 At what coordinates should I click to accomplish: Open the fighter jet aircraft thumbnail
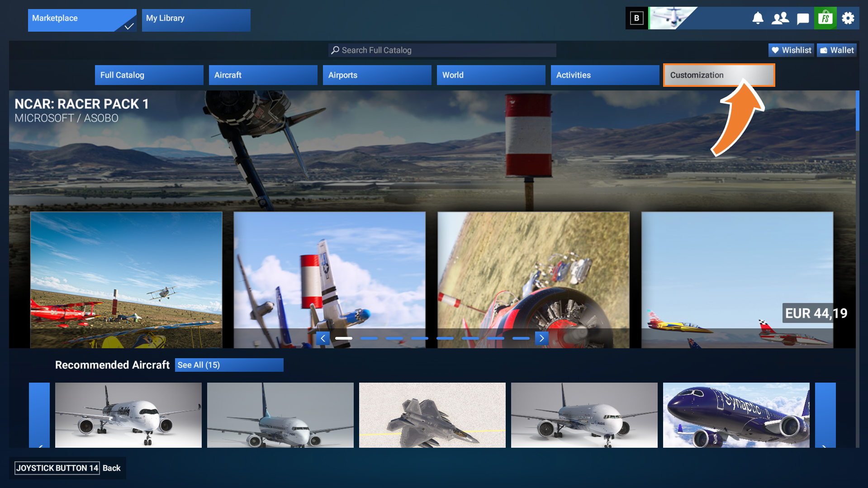(x=432, y=415)
